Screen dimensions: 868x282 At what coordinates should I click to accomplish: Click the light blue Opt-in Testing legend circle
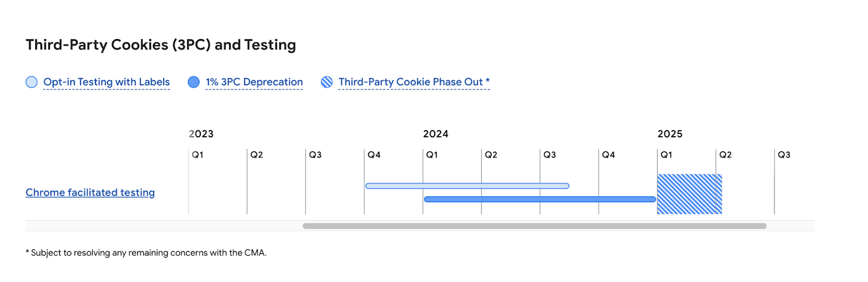pyautogui.click(x=31, y=82)
